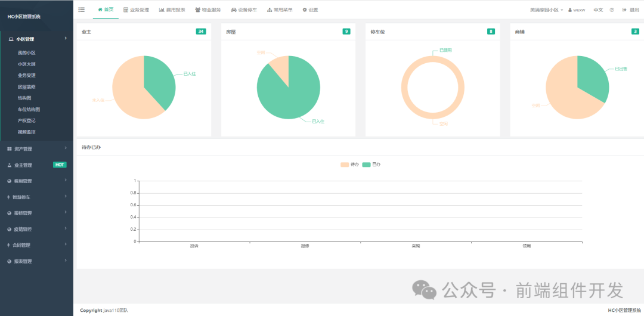This screenshot has height=316, width=644.
Task: Open 车位结构图 in the sidebar
Action: click(x=29, y=110)
